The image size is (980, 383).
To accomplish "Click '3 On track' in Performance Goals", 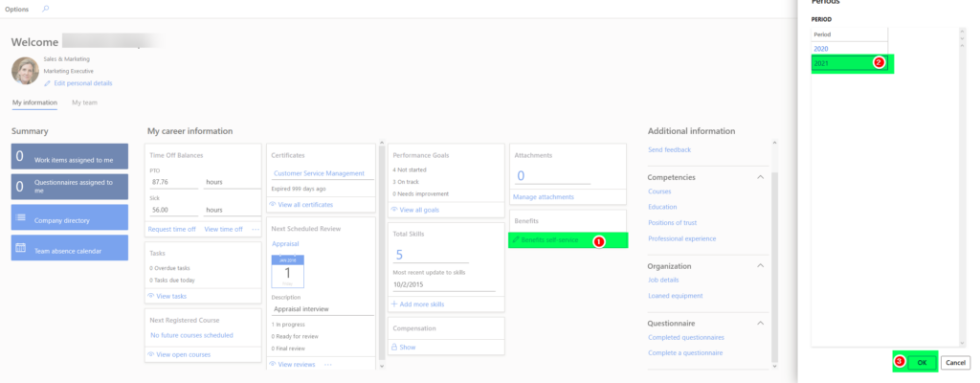I will (x=406, y=182).
